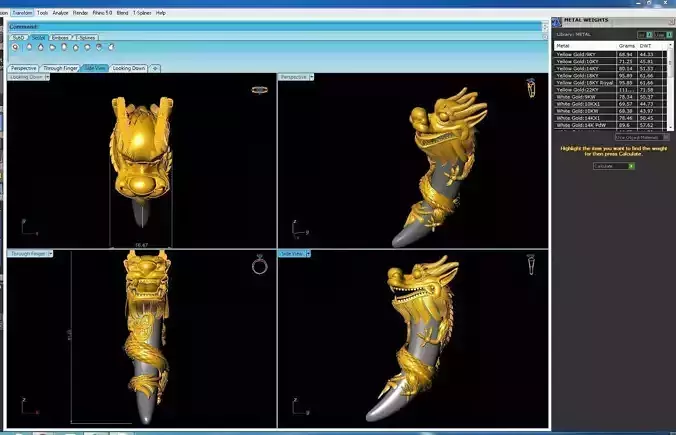Click the Metal Weights panel pin icon
The height and width of the screenshot is (435, 676).
pos(671,21)
